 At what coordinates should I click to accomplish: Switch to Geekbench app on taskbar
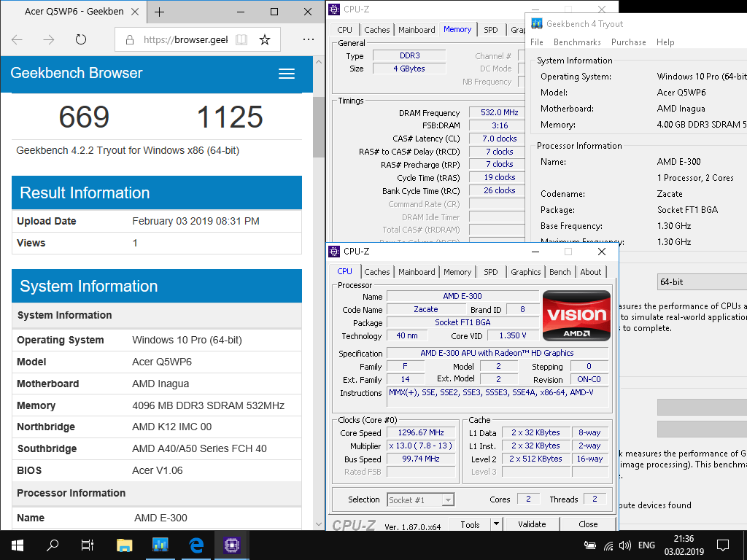click(x=160, y=545)
